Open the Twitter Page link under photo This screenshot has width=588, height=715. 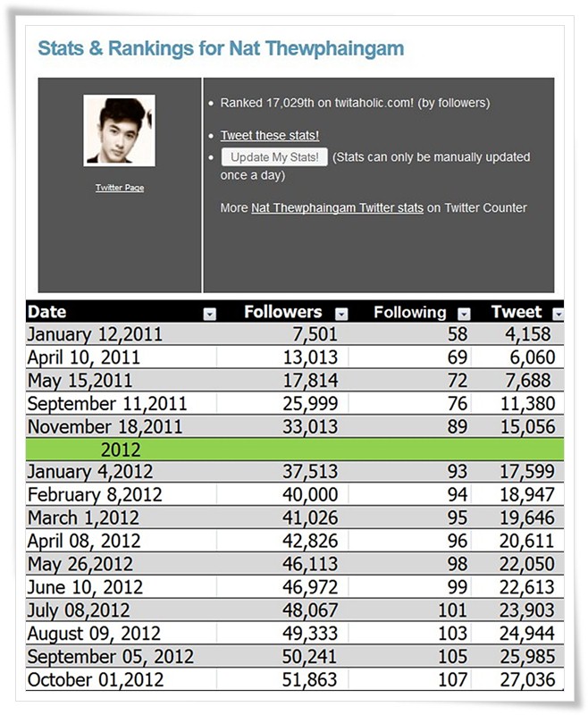120,188
